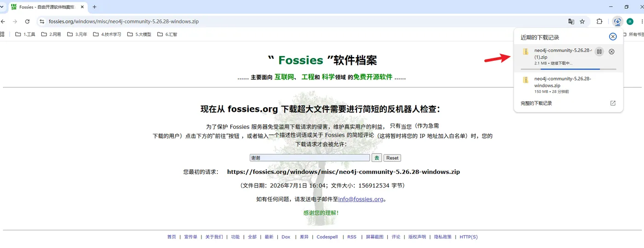
Task: Open the 版权声明 footer link
Action: [x=417, y=237]
